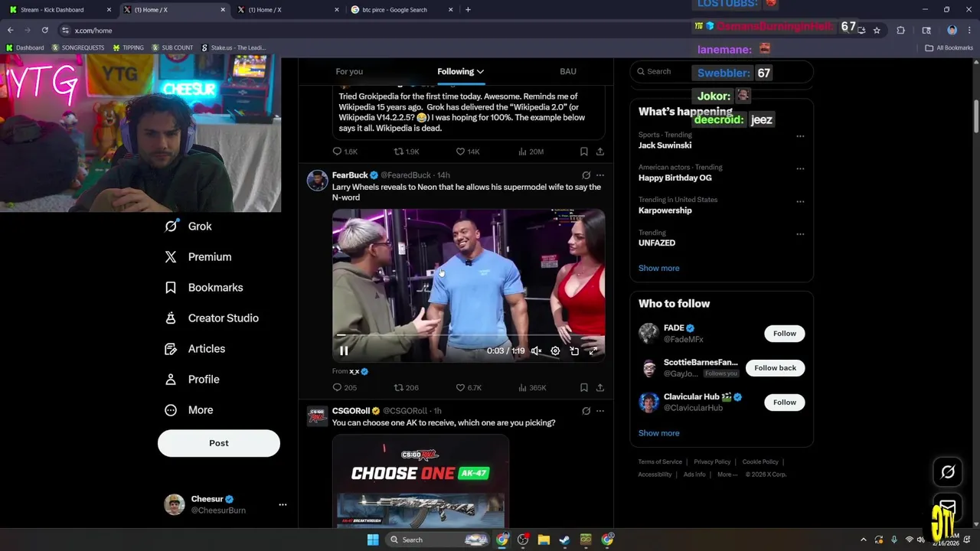Open the Privacy Policy link
The width and height of the screenshot is (980, 551).
[x=712, y=461]
